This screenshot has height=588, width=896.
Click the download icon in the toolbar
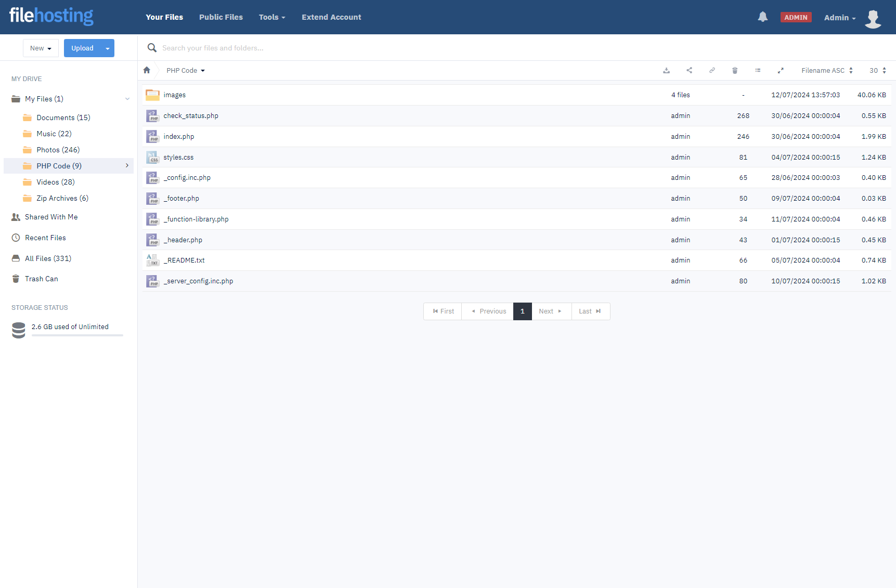click(x=666, y=71)
